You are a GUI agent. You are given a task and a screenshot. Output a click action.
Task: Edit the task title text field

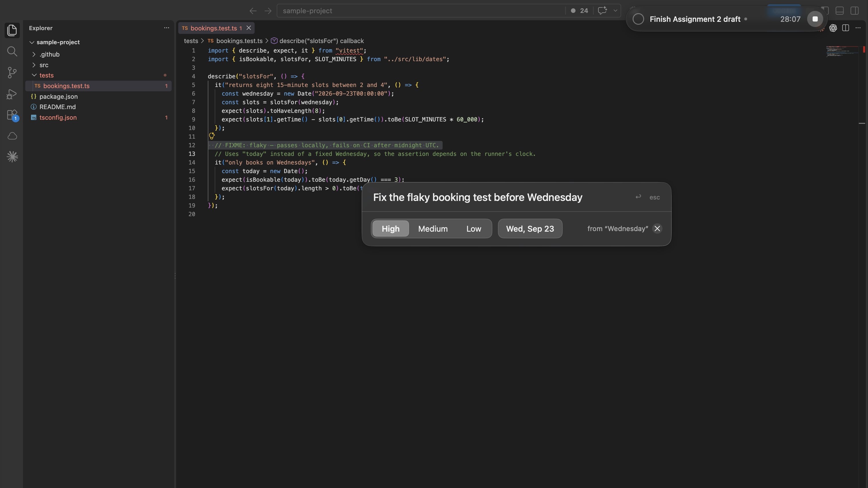pyautogui.click(x=477, y=197)
